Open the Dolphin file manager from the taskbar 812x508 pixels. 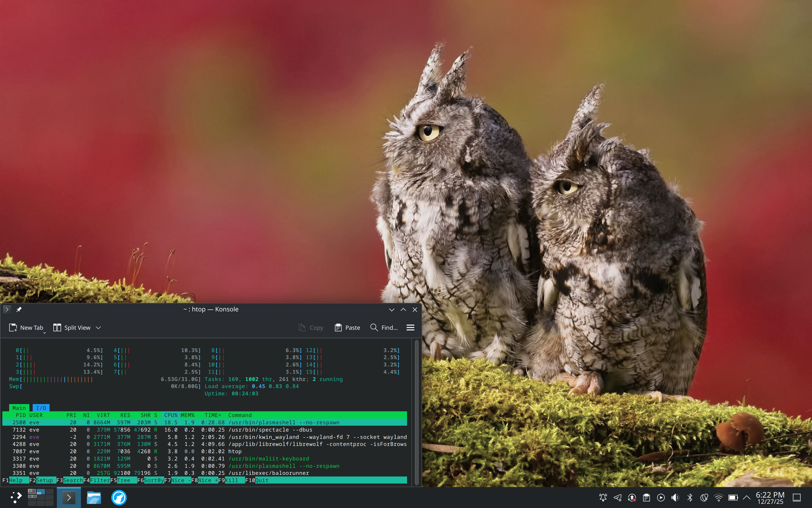click(94, 498)
